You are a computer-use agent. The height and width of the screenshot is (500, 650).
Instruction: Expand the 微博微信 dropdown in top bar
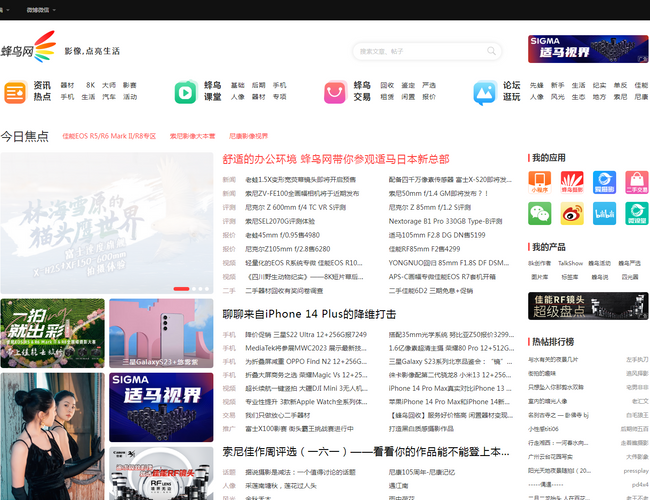click(41, 10)
